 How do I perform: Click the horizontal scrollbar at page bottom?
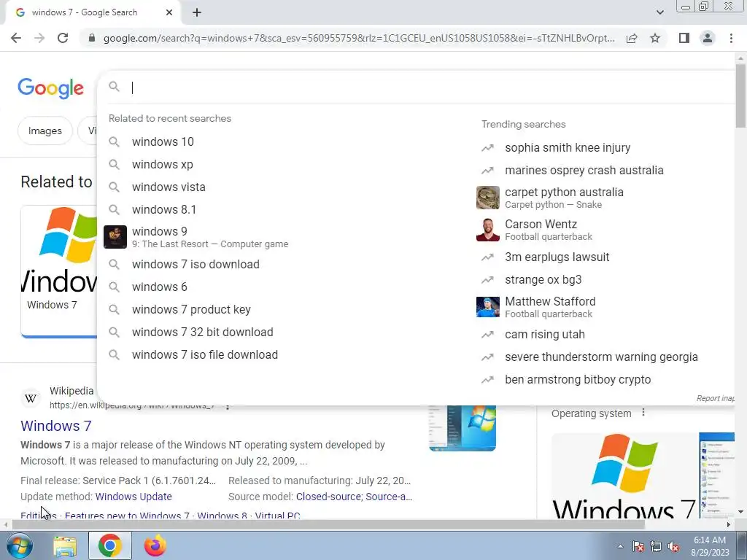pos(328,525)
